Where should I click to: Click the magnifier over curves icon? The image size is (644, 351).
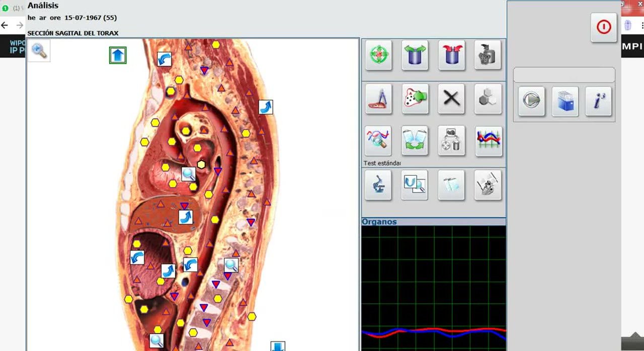click(x=378, y=141)
